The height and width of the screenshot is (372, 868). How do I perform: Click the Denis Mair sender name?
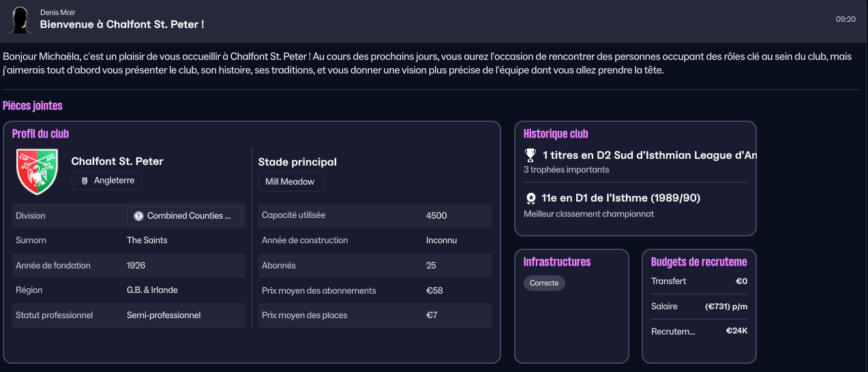(x=58, y=12)
